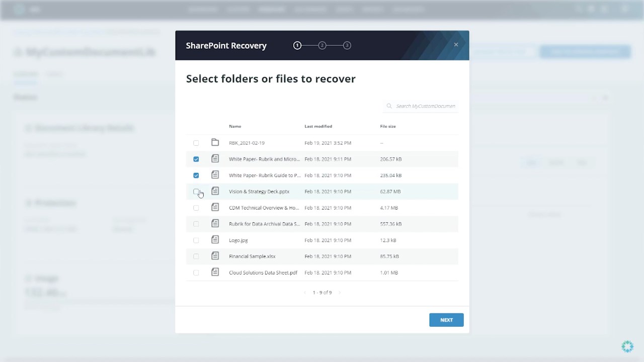Viewport: 644px width, 362px height.
Task: Click the NEXT button
Action: coord(446,320)
